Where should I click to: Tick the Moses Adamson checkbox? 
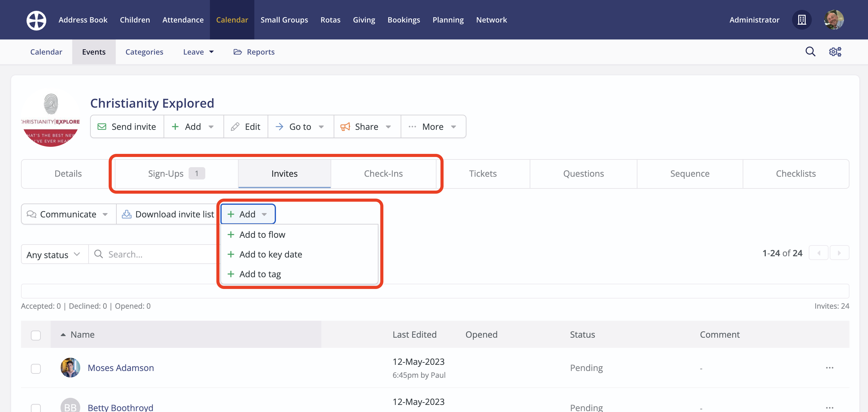pyautogui.click(x=36, y=368)
